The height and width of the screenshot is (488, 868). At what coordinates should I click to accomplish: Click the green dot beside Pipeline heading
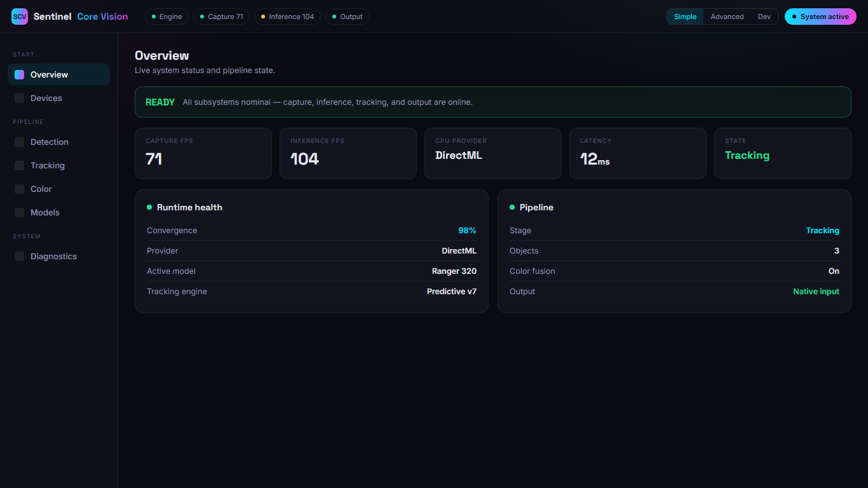click(512, 207)
